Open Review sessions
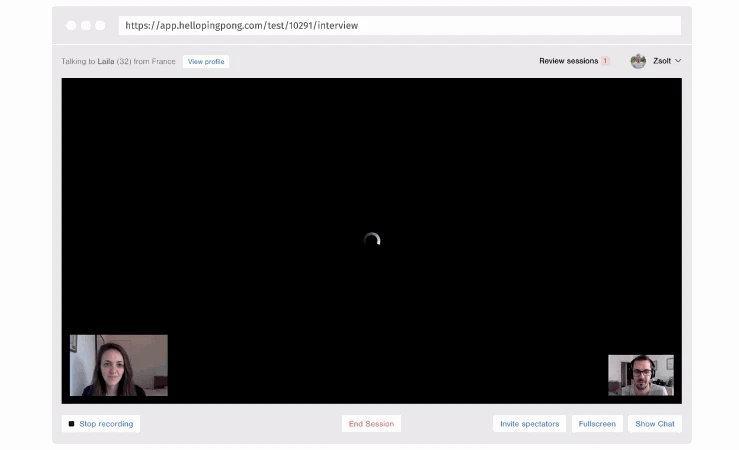 tap(568, 61)
